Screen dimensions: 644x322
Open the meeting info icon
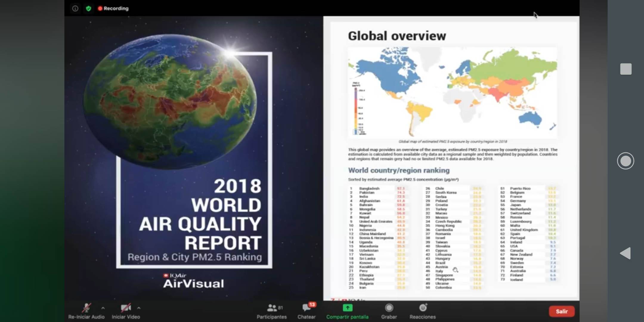(75, 8)
